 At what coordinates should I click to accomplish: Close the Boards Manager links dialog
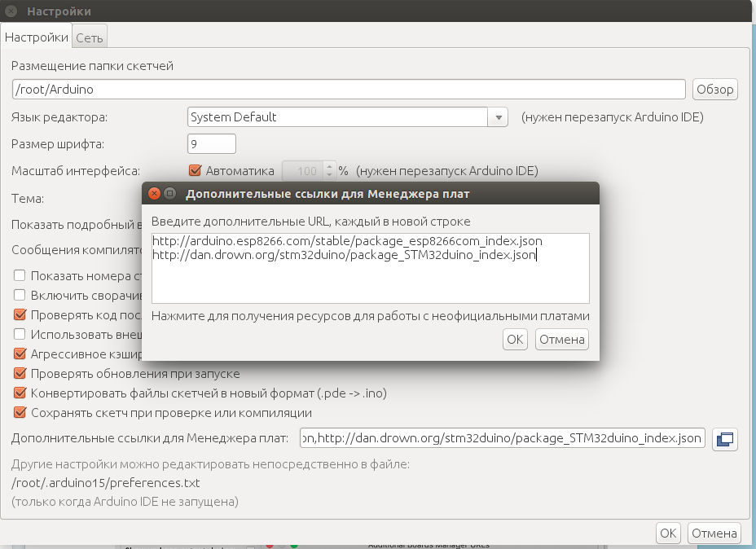pyautogui.click(x=153, y=194)
